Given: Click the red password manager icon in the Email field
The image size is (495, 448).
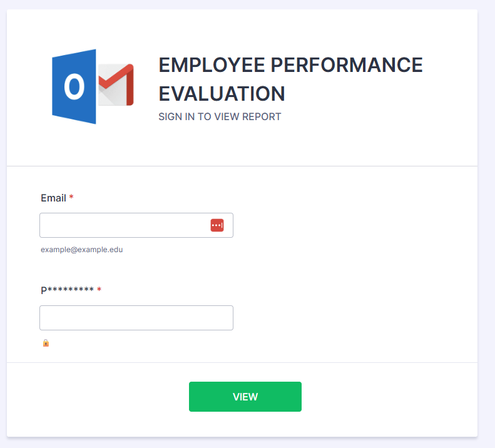Looking at the screenshot, I should (x=217, y=225).
